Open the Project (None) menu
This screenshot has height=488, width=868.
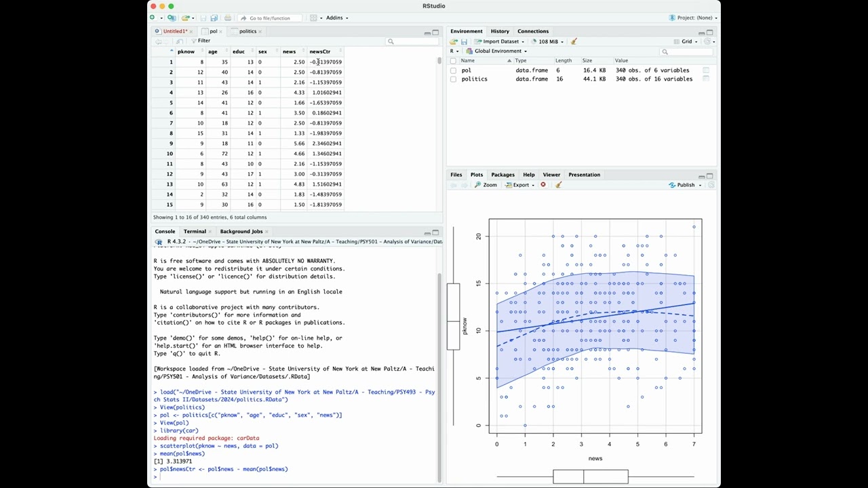pyautogui.click(x=693, y=18)
